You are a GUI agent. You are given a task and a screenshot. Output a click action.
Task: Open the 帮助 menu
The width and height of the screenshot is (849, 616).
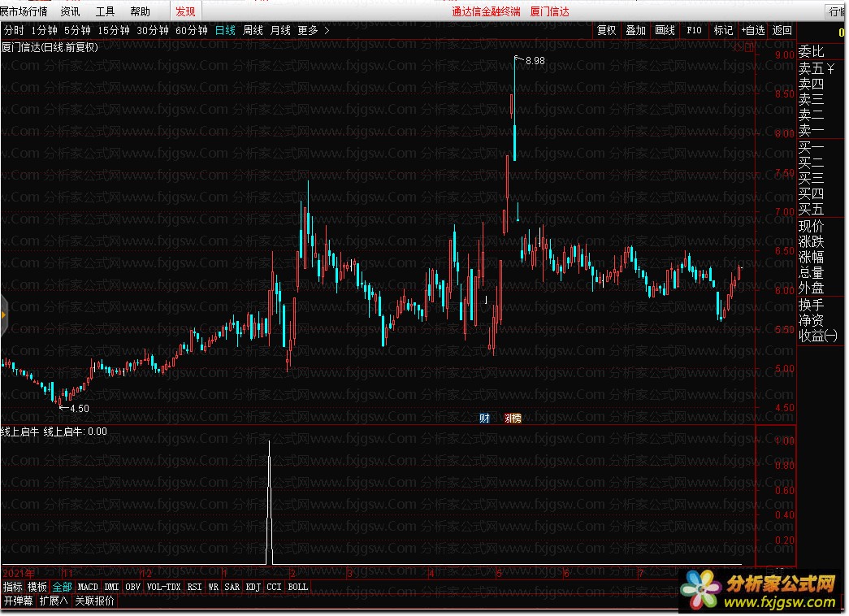(140, 11)
